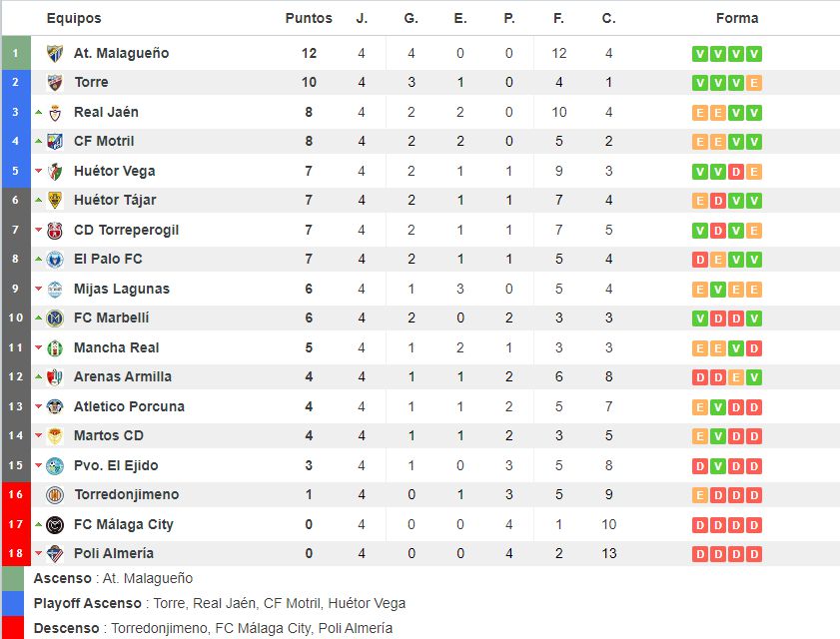Select the Puntos column header
The width and height of the screenshot is (840, 639).
coord(309,18)
